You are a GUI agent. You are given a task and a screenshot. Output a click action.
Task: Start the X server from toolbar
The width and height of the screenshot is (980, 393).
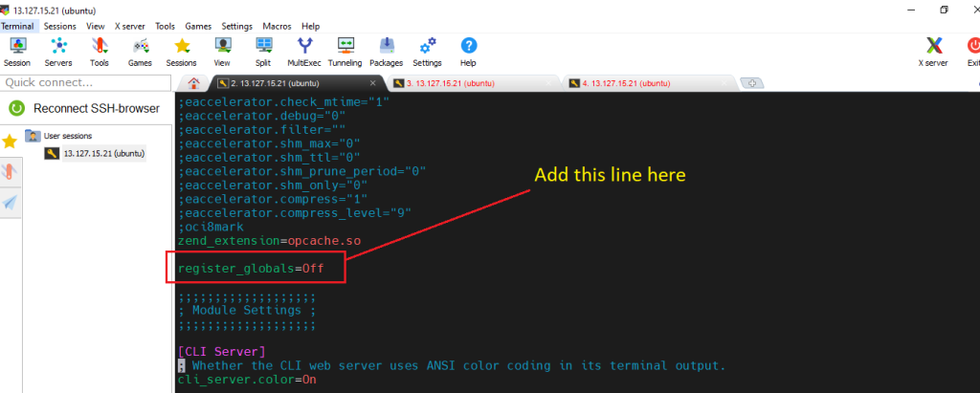(x=933, y=51)
